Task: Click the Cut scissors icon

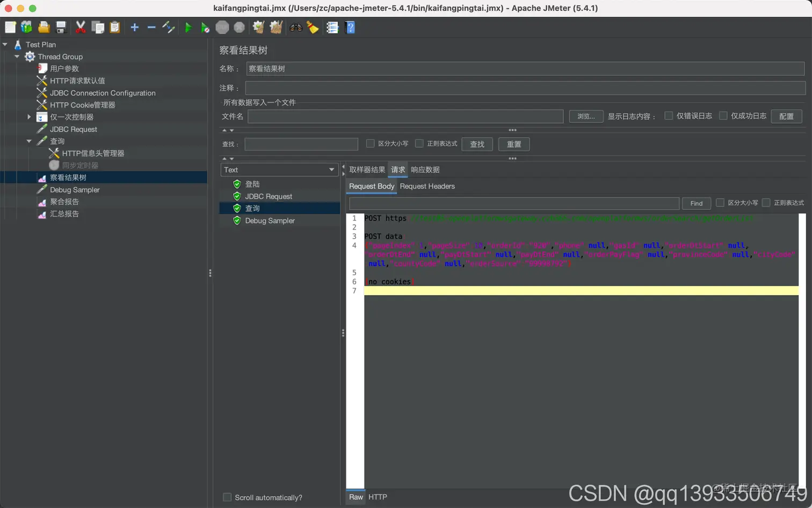Action: click(81, 27)
